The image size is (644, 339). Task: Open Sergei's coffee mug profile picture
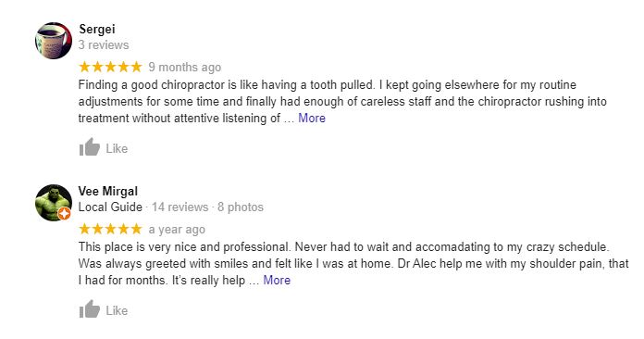click(54, 41)
